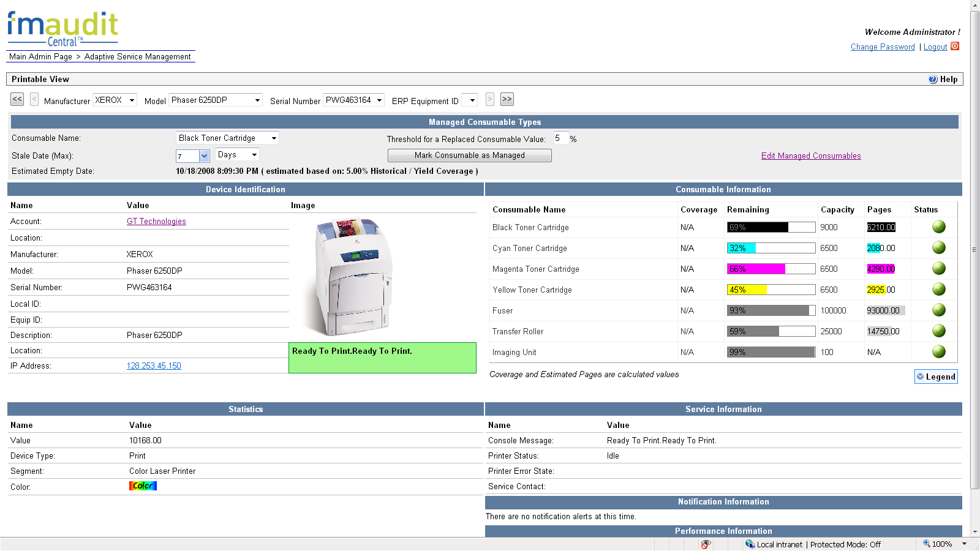Click the Color rainbow indicator in Statistics

click(x=143, y=486)
